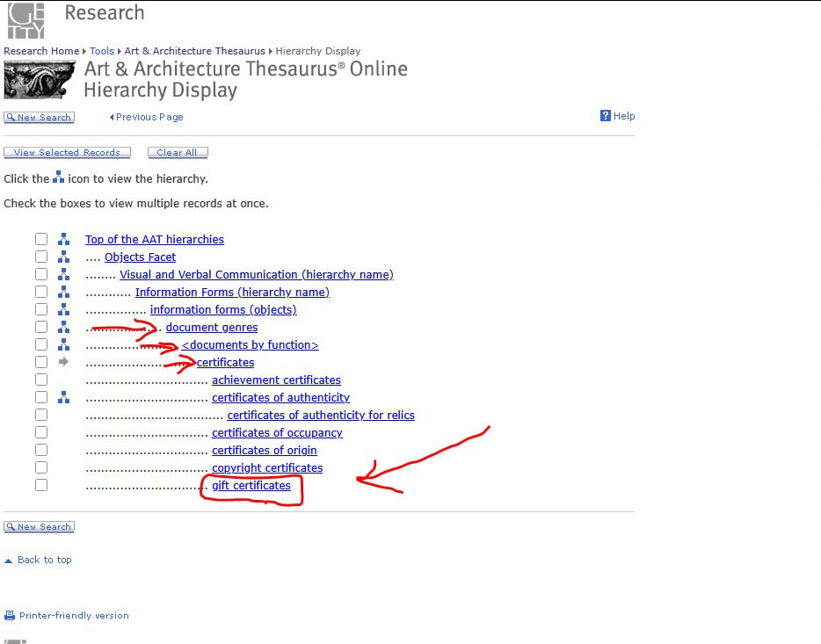Open the Objects Facet link
This screenshot has height=644, width=821.
tap(140, 257)
